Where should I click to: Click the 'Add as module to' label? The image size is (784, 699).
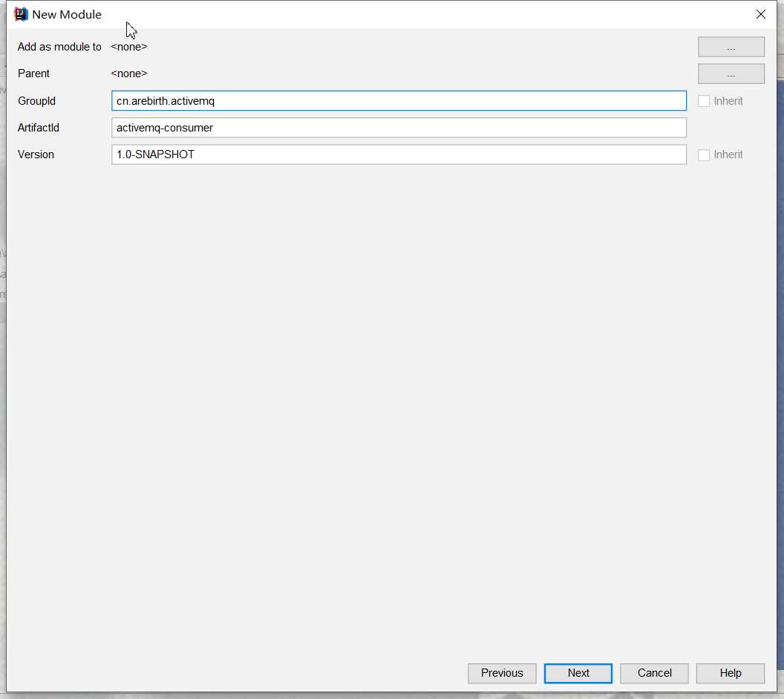click(59, 47)
